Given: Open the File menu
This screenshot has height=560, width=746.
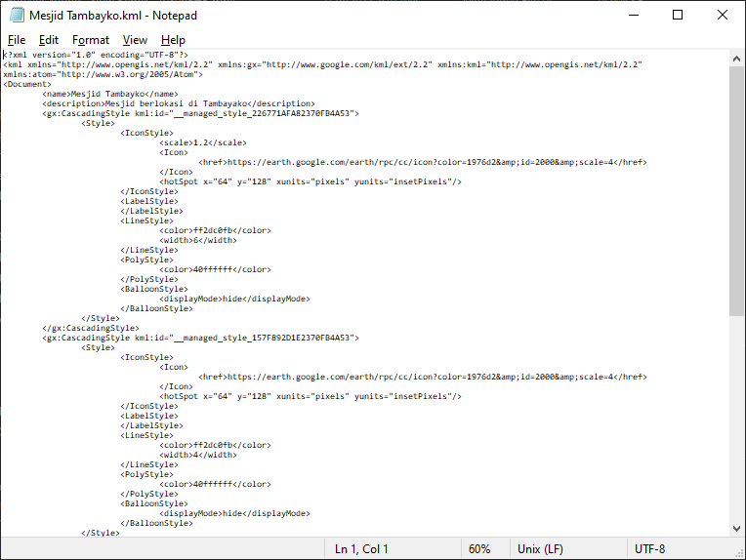Looking at the screenshot, I should coord(17,40).
